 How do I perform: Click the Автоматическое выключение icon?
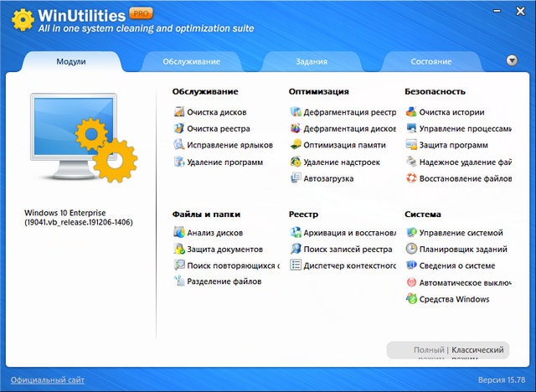[411, 282]
